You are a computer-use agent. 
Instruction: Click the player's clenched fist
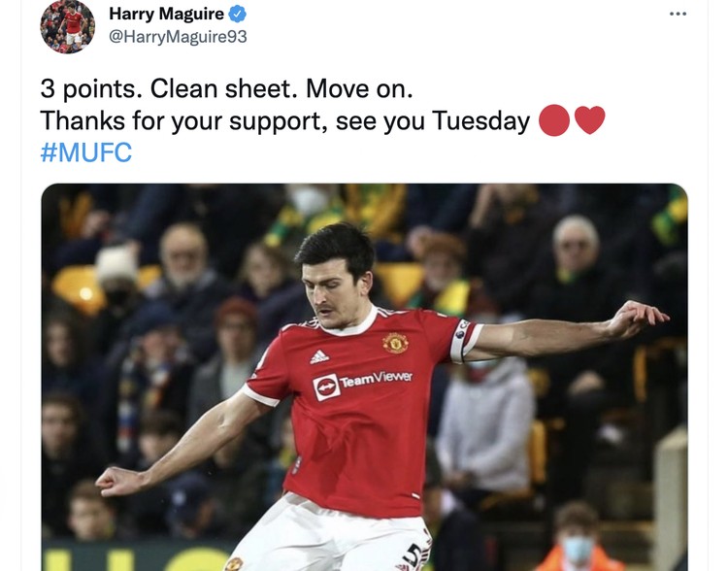pyautogui.click(x=114, y=481)
